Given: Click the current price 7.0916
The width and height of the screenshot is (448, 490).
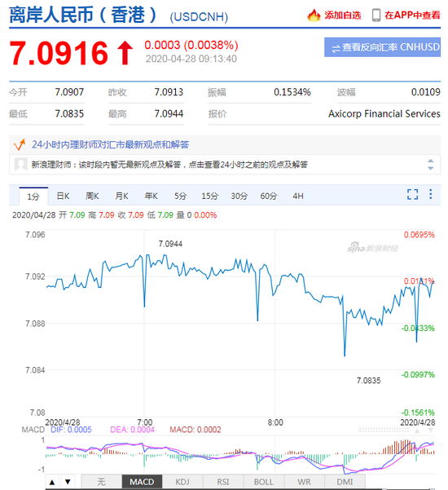Looking at the screenshot, I should [59, 53].
